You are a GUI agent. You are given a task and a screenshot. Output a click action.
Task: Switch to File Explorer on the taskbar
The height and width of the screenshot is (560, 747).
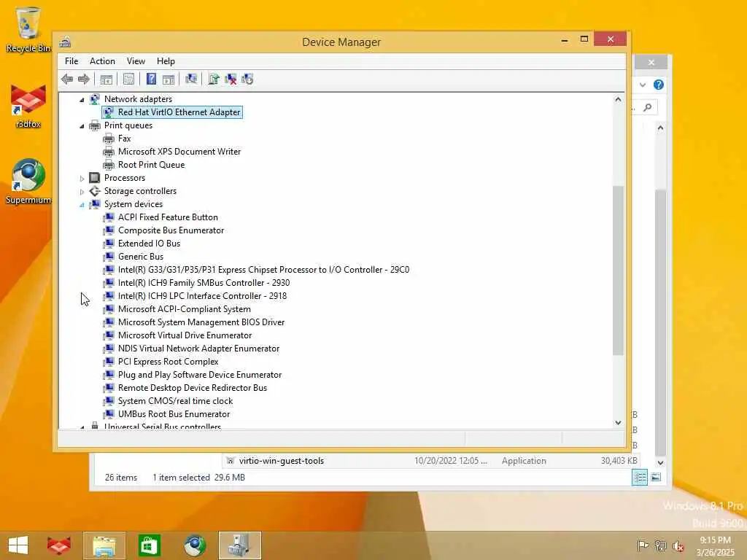104,545
